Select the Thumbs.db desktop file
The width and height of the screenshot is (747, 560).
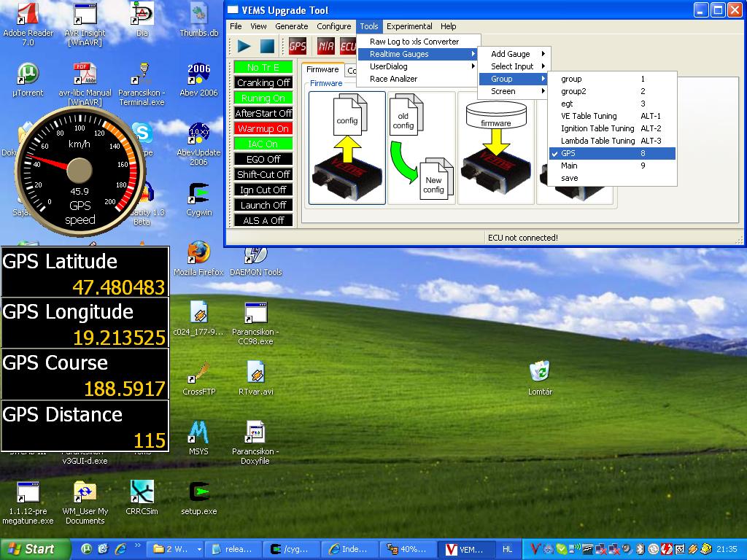tap(199, 20)
